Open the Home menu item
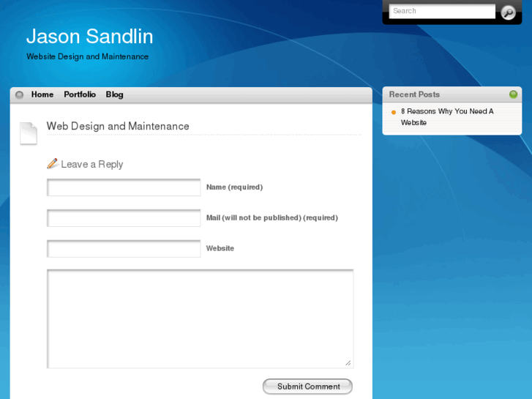 [x=42, y=94]
